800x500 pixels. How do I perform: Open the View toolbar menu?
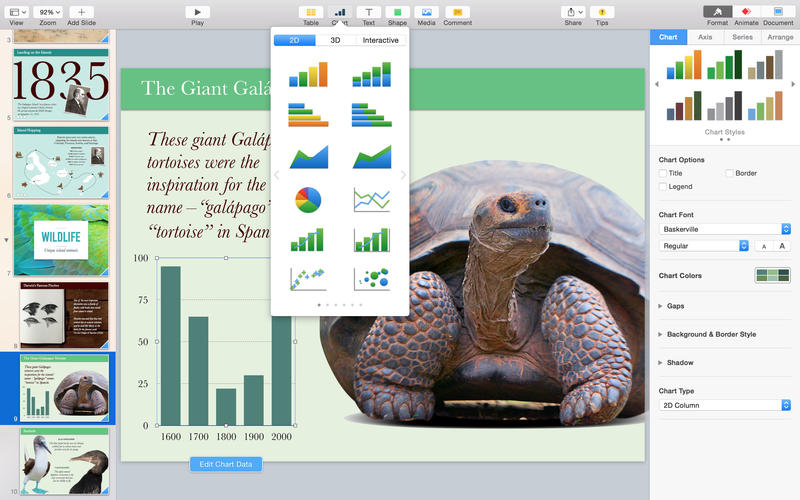[18, 12]
